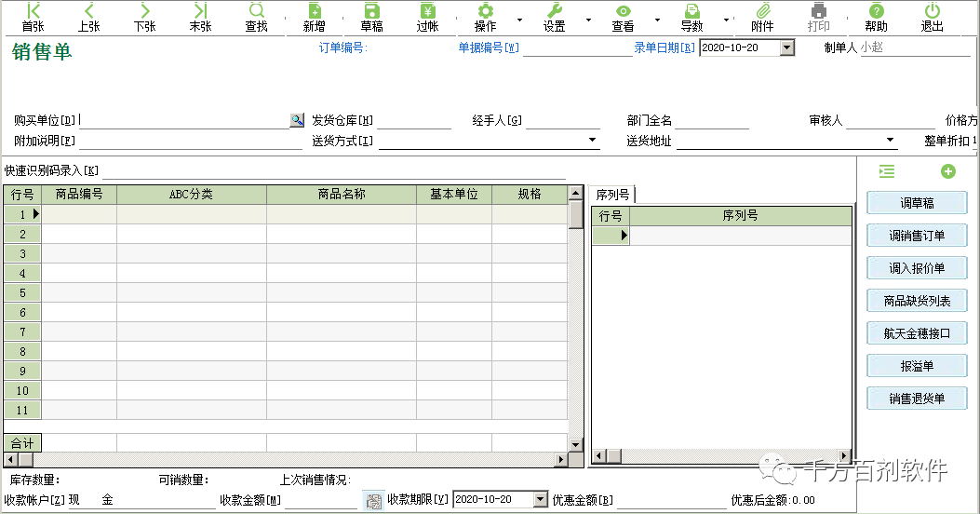Click the green plus icon in the right panel
This screenshot has width=980, height=514.
[948, 171]
